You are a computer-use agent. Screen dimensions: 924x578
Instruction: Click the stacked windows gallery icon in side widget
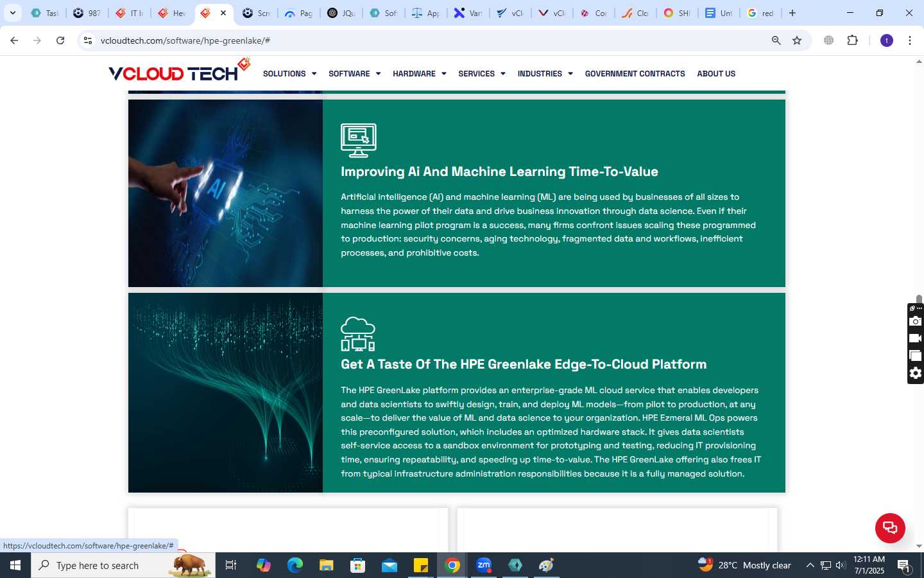pos(916,356)
